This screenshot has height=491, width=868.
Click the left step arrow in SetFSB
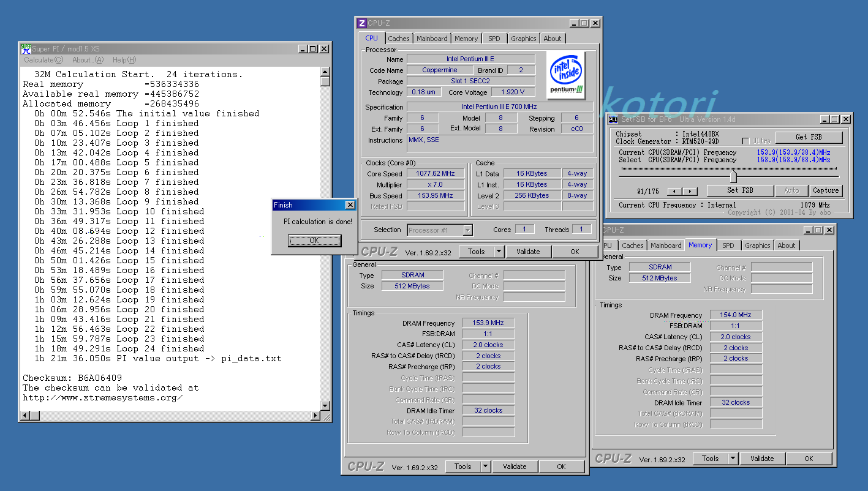[x=674, y=192]
